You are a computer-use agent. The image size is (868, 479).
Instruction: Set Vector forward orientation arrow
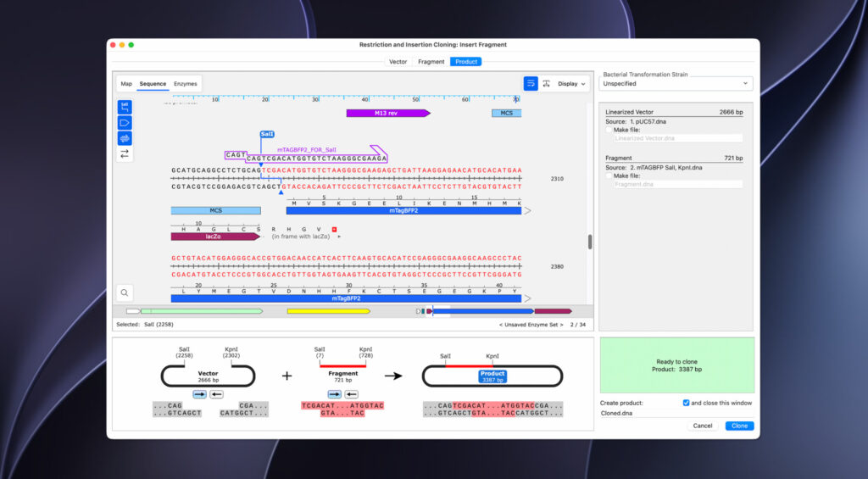pos(200,394)
